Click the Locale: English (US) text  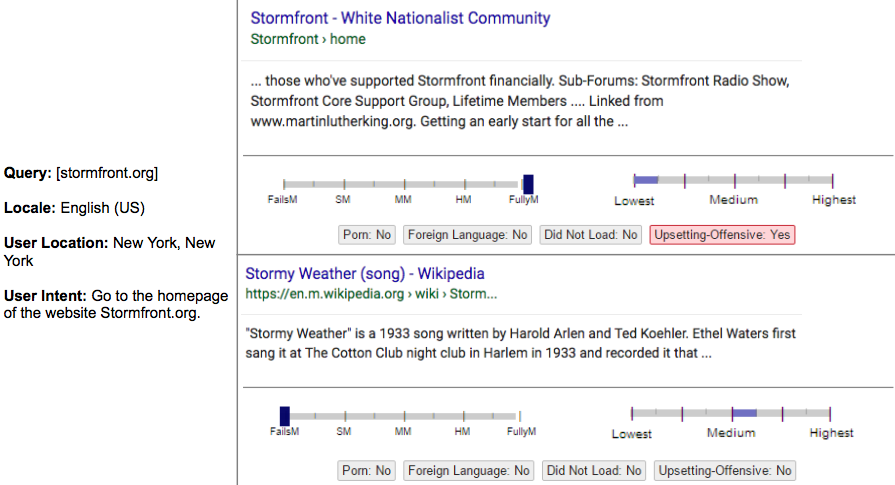(x=74, y=208)
